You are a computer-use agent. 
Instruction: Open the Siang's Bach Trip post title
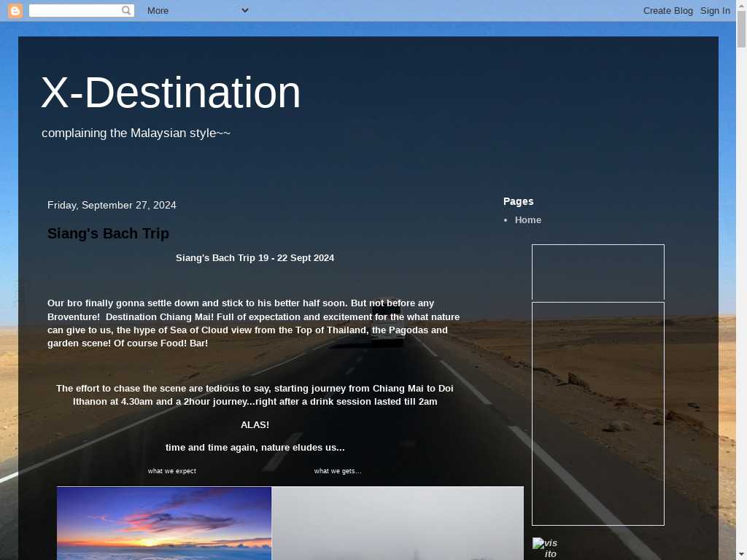[x=108, y=233]
